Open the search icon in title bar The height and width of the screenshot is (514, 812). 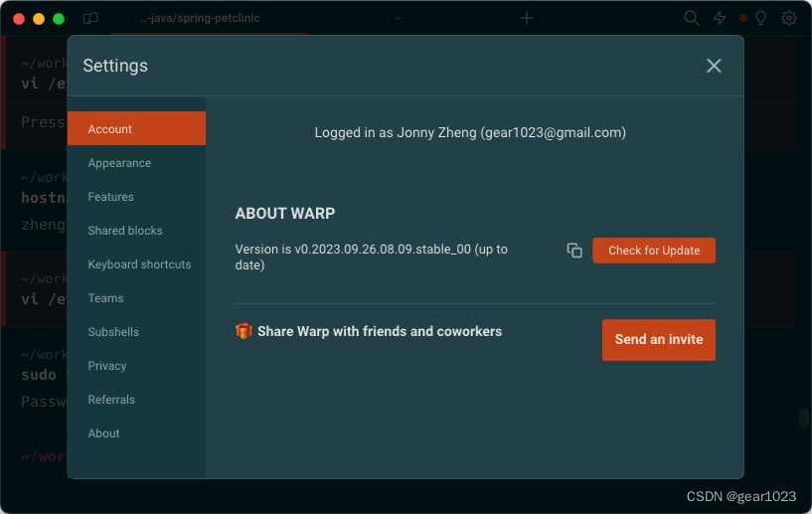click(x=691, y=18)
